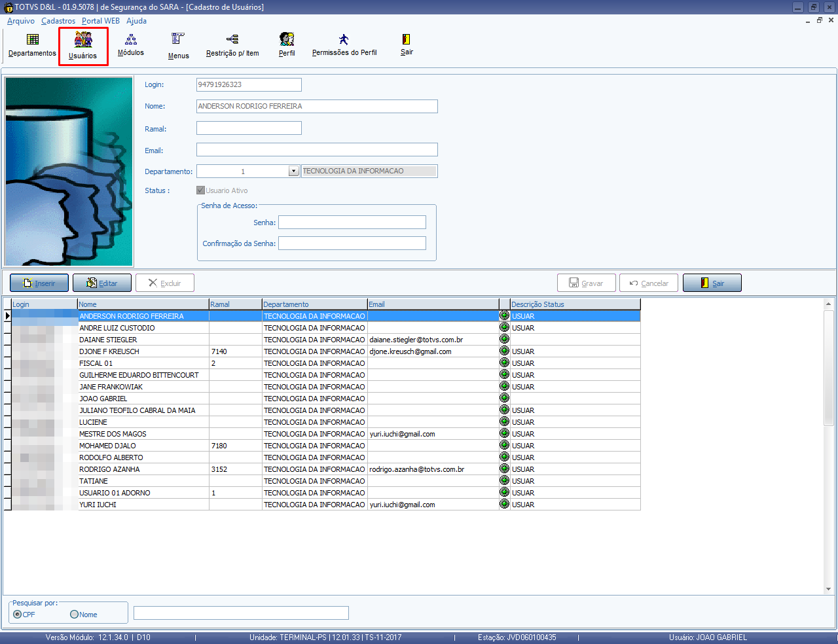
Task: Select email djone.kreusch@gmail.com cell
Action: tap(433, 351)
